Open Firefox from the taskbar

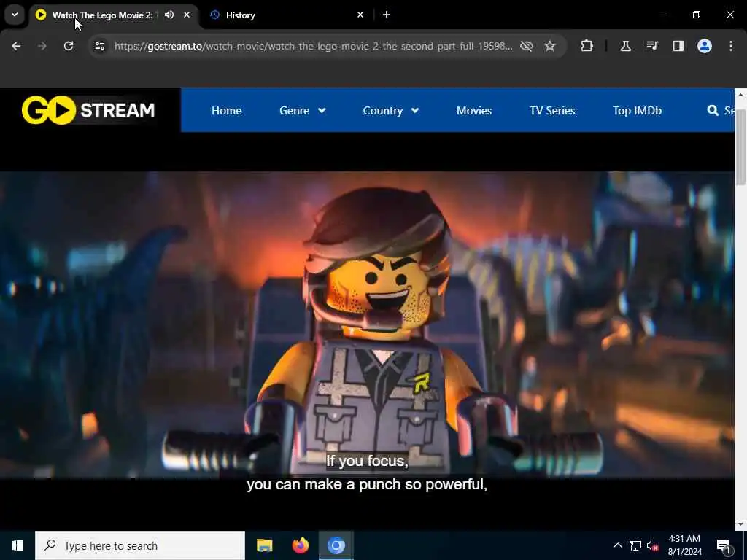[300, 545]
